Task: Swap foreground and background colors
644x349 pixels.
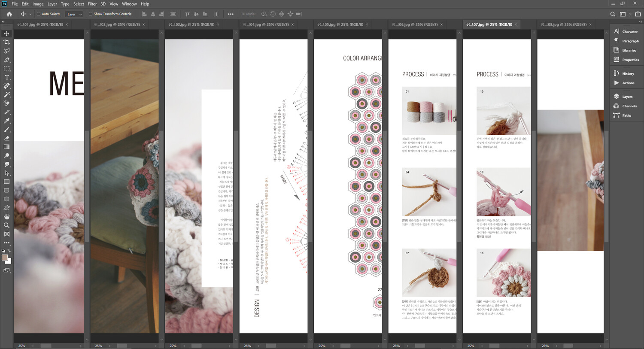Action: coord(9,251)
